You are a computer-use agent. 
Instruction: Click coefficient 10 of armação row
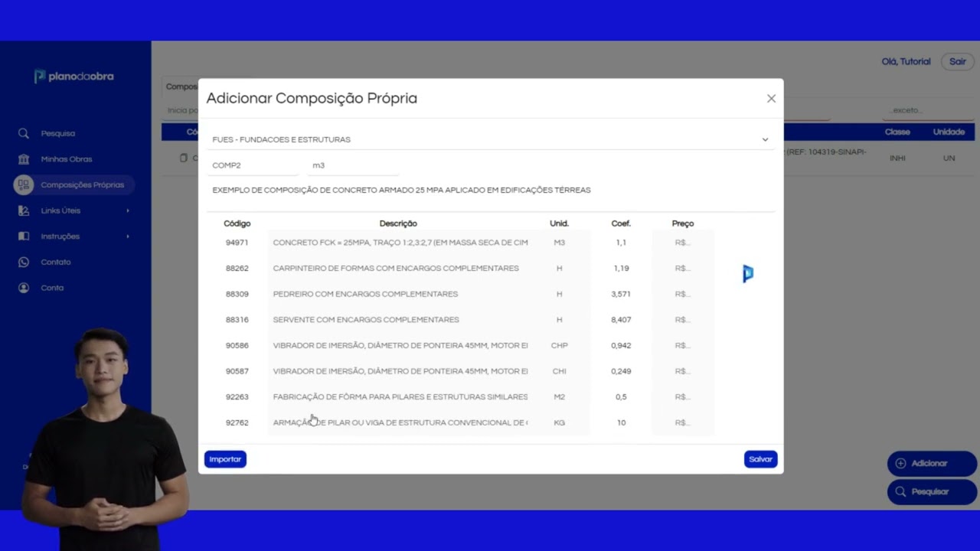(621, 422)
